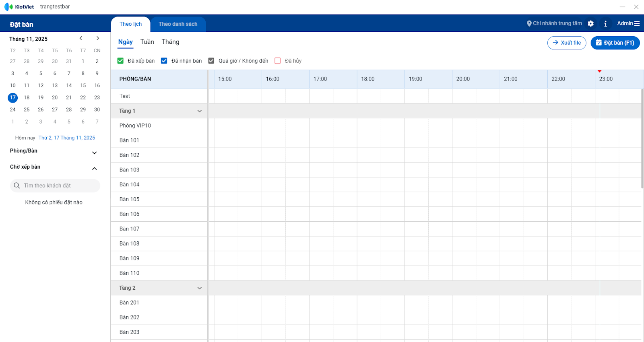Select day 23 in the mini calendar
Viewport: 644px width, 342px height.
point(97,97)
